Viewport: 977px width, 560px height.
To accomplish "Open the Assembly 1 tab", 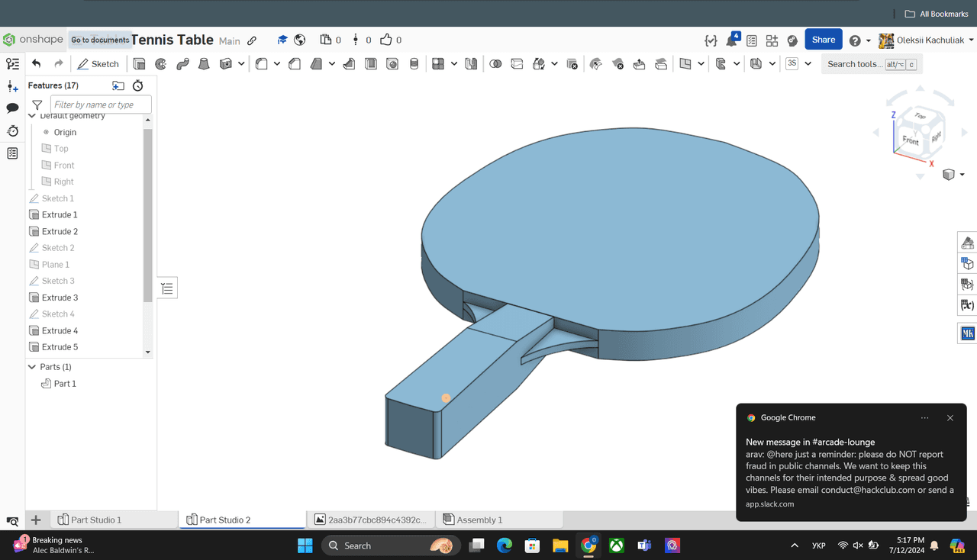I will (479, 520).
